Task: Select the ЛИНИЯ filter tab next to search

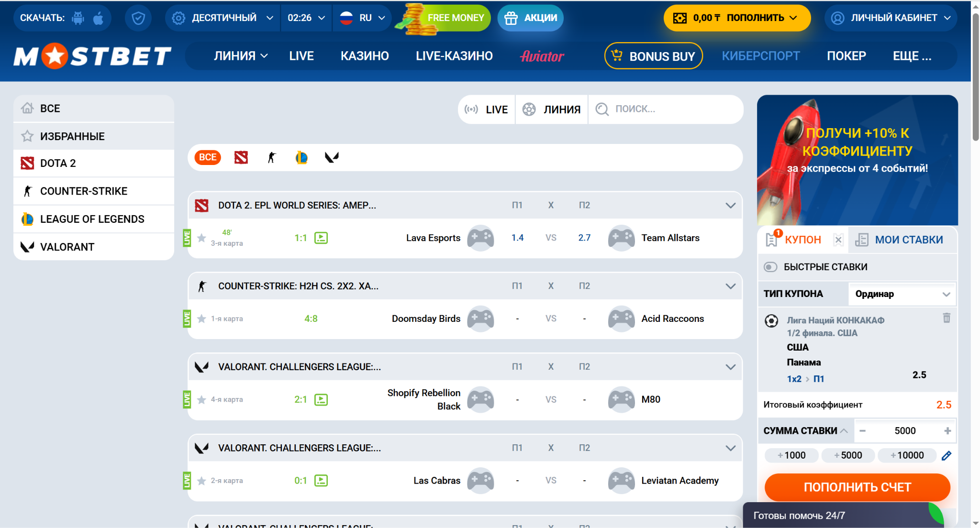Action: coord(552,110)
